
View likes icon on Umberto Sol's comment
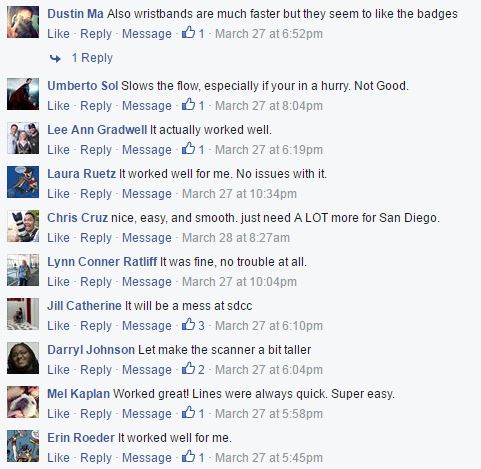click(x=188, y=105)
